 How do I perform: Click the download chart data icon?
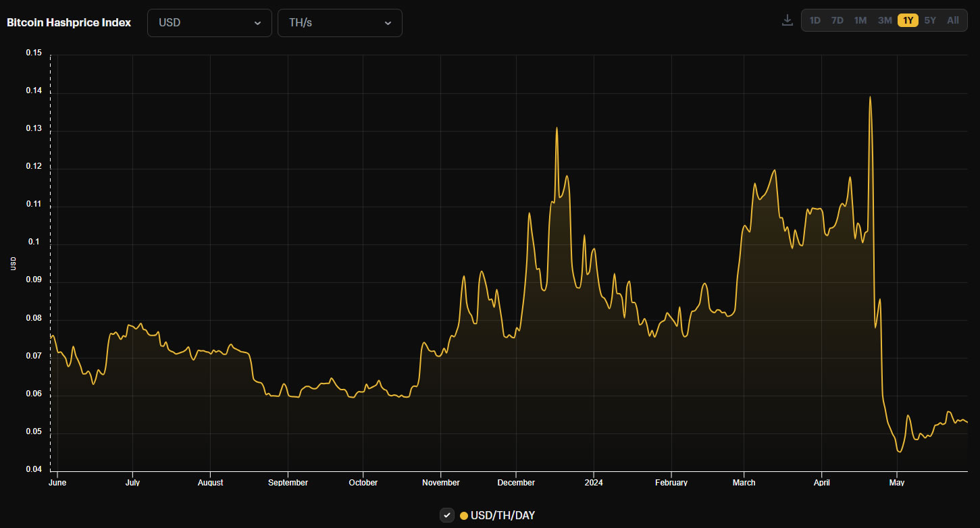point(787,20)
